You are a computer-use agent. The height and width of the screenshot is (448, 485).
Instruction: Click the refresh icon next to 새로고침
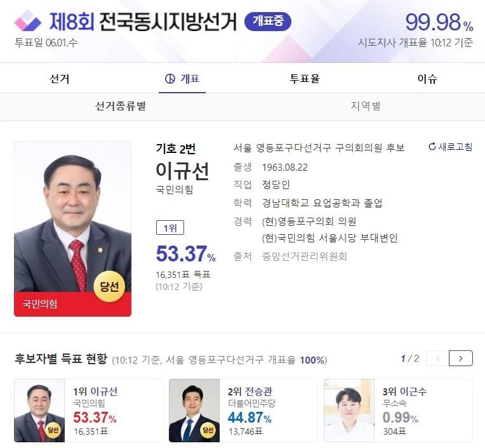[x=432, y=147]
